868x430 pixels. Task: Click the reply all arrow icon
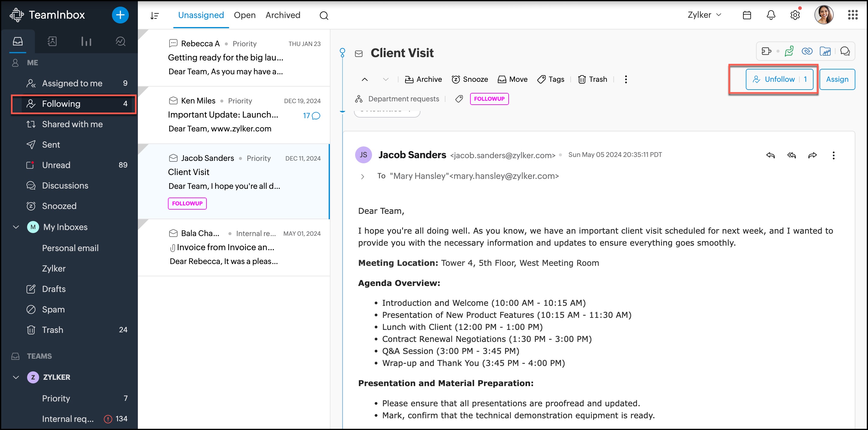pos(791,155)
